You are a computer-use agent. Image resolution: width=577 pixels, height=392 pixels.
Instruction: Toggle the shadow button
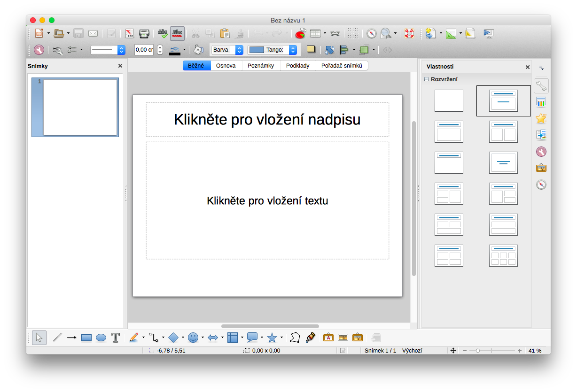point(311,49)
